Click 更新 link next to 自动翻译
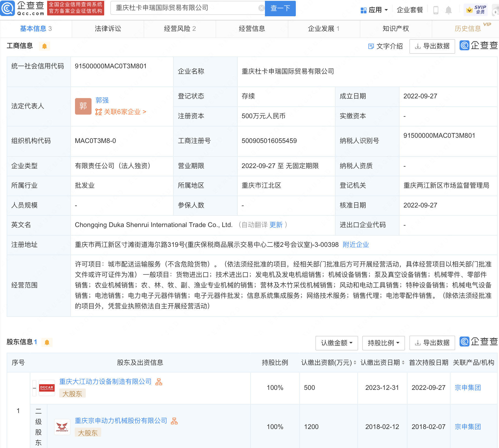The height and width of the screenshot is (448, 499). [x=276, y=225]
